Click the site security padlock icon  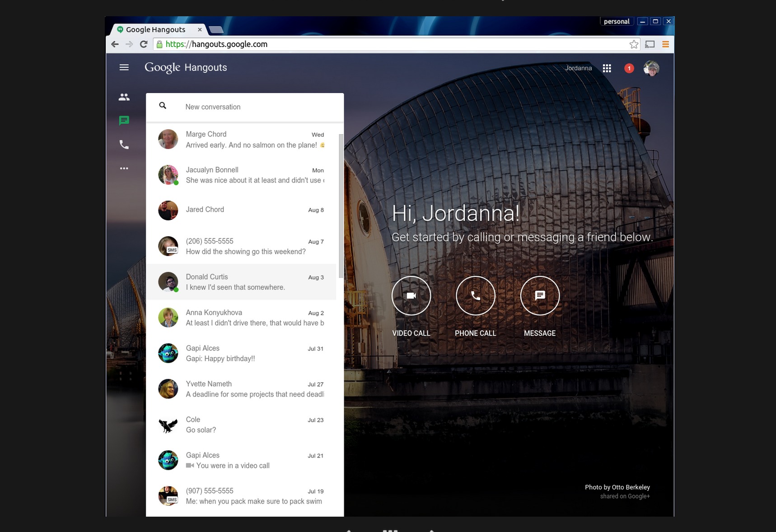coord(159,44)
